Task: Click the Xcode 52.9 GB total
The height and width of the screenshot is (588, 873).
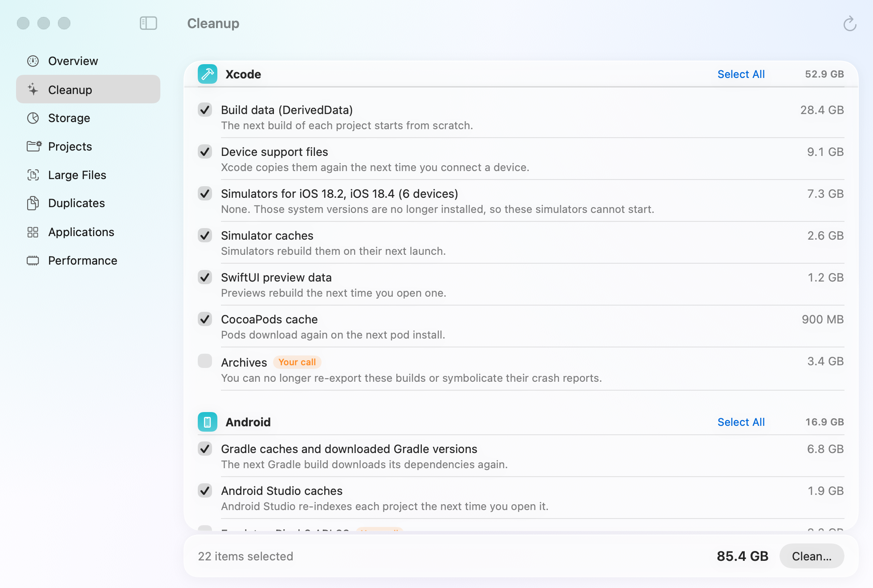Action: click(x=824, y=74)
